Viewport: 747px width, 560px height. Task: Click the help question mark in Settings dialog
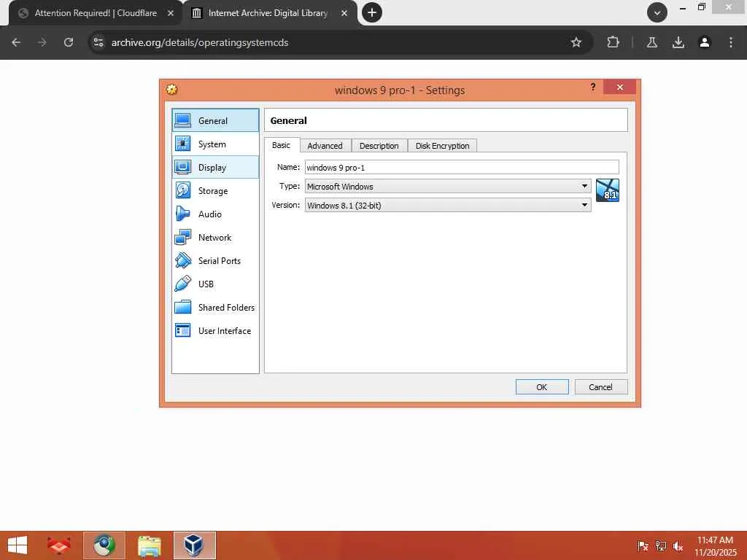pyautogui.click(x=592, y=87)
